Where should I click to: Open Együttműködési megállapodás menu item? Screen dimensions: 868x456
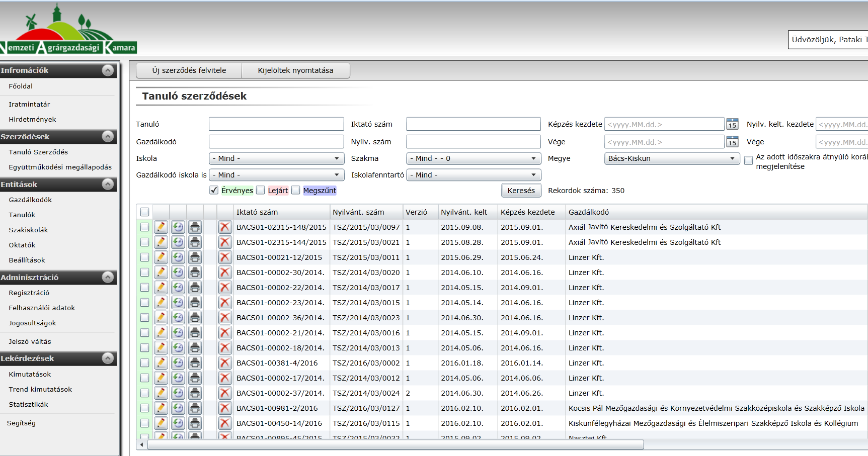60,167
